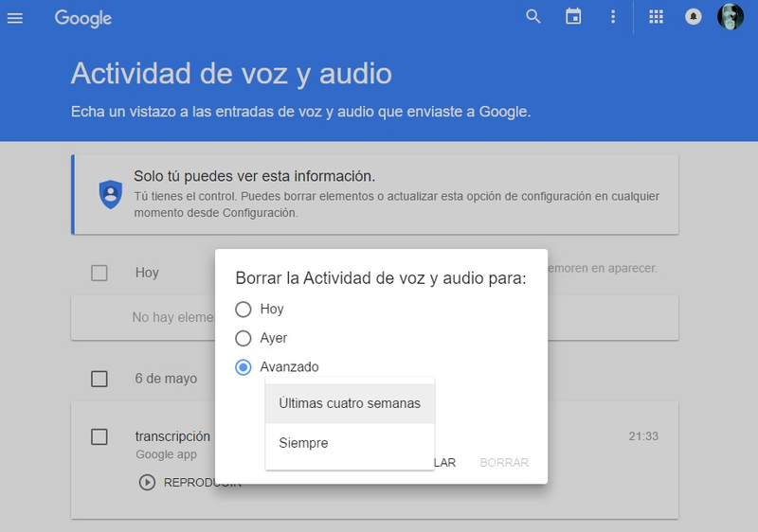Viewport: 758px width, 532px height.
Task: Check the Hoy group checkbox
Action: [x=99, y=274]
